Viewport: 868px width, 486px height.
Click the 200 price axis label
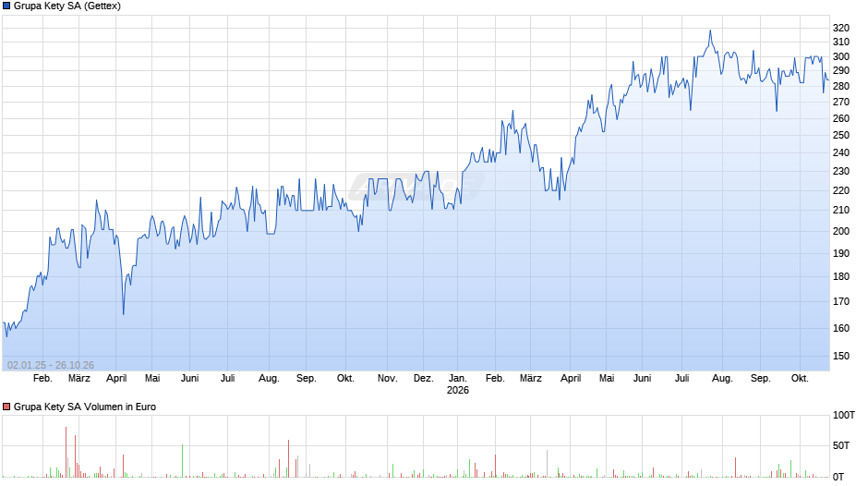pyautogui.click(x=841, y=232)
